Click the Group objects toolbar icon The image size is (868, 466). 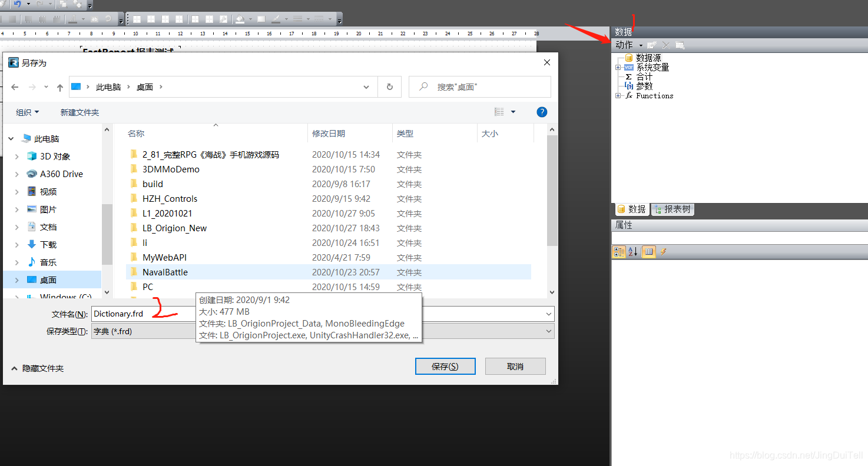tap(63, 4)
